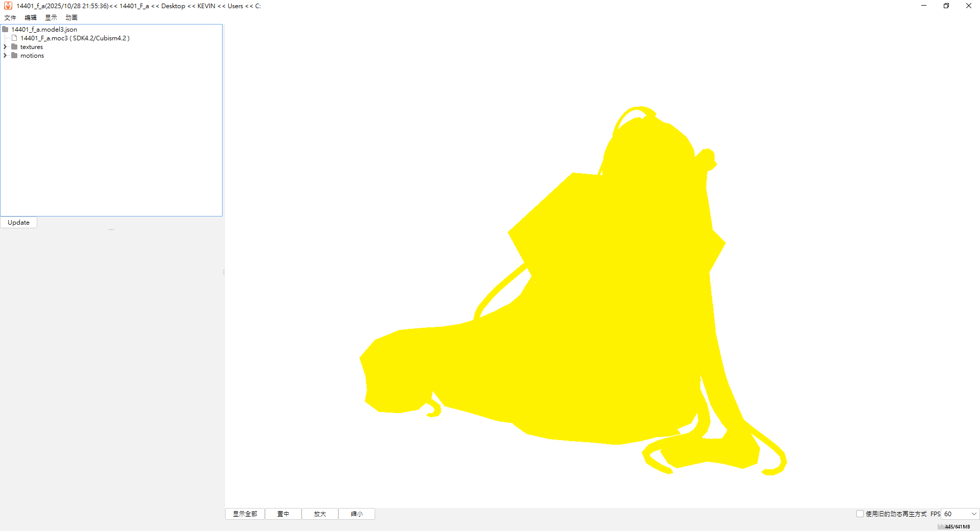Open the 显示 menu
Screen dimensions: 980x531
click(51, 18)
